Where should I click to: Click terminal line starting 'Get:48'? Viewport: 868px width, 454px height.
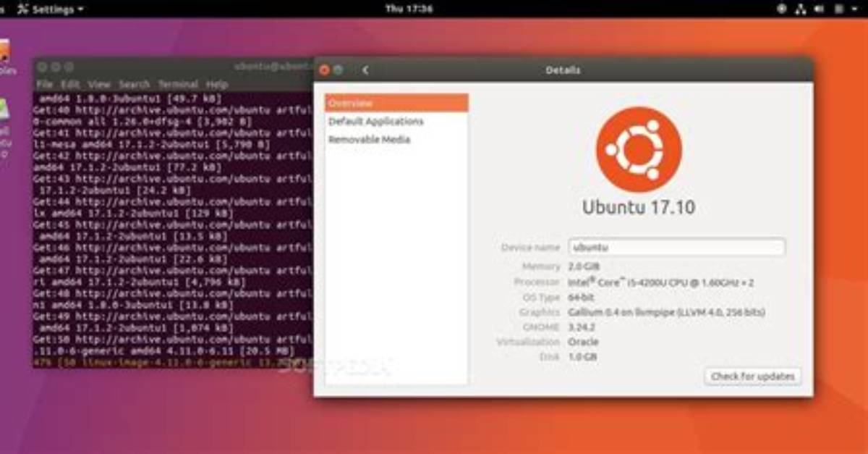pyautogui.click(x=173, y=294)
